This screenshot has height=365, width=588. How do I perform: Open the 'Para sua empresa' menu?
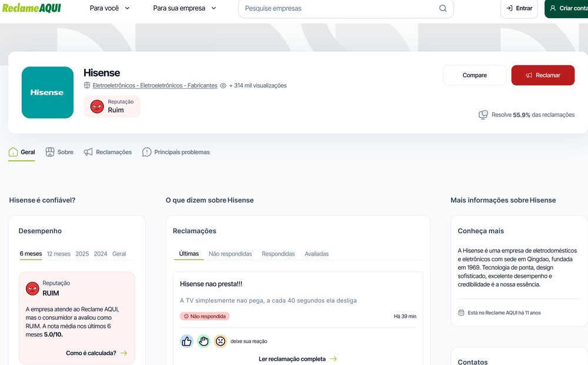pos(185,8)
